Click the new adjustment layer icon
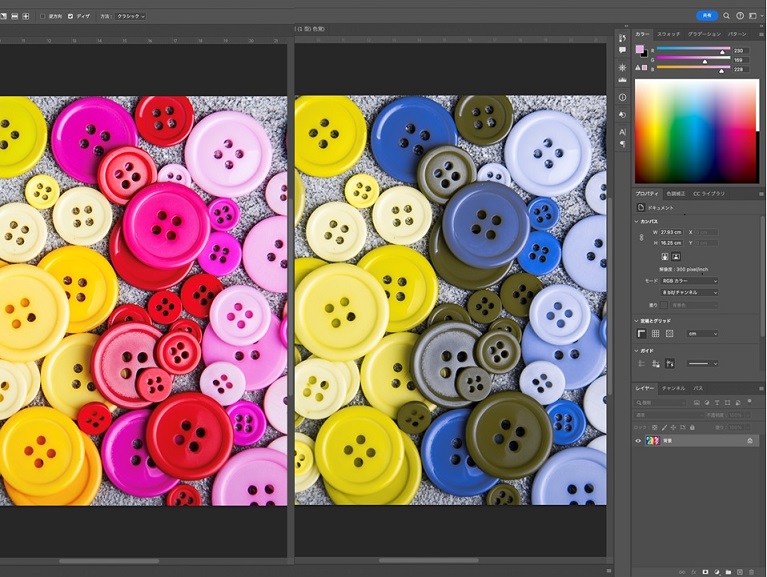Image resolution: width=767 pixels, height=577 pixels. click(717, 572)
